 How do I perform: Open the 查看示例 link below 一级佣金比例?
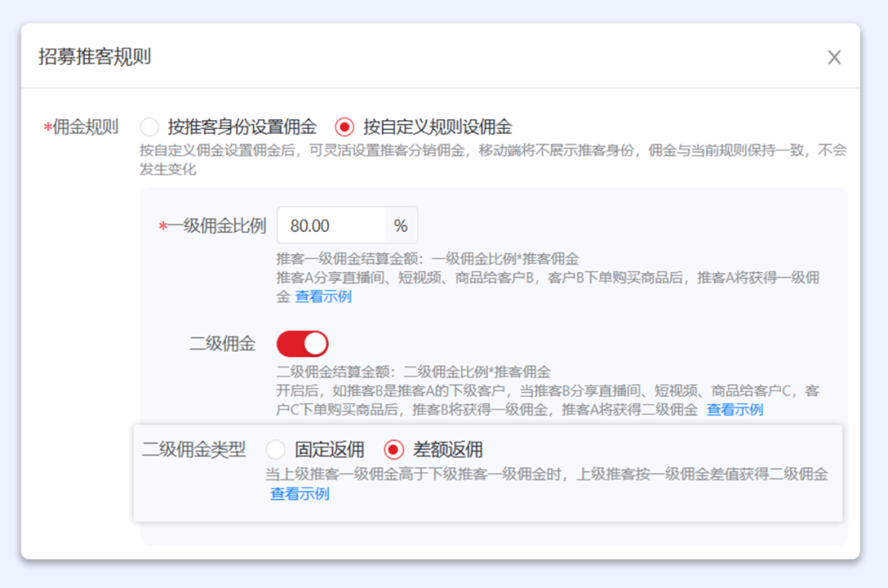[322, 297]
